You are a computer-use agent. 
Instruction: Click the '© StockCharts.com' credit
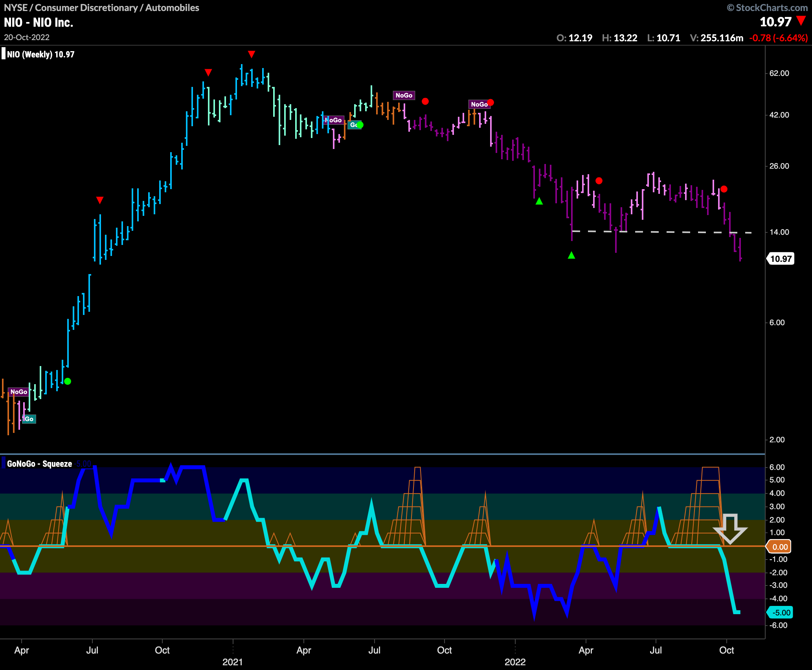[x=767, y=7]
